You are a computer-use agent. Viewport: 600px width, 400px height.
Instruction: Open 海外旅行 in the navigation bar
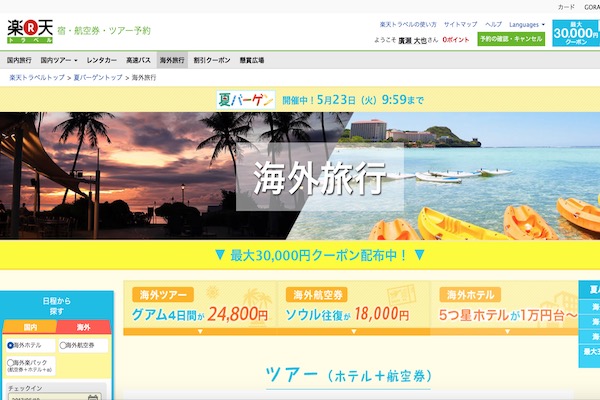172,60
